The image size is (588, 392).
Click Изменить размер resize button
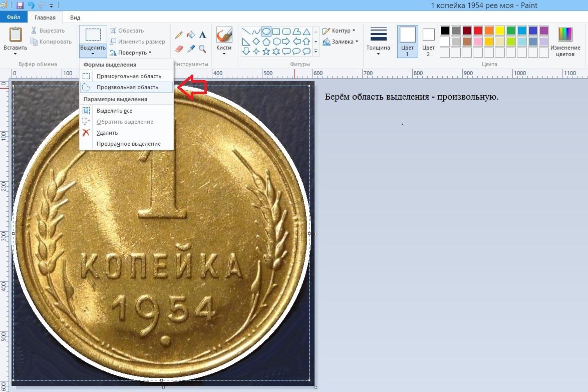(x=137, y=42)
